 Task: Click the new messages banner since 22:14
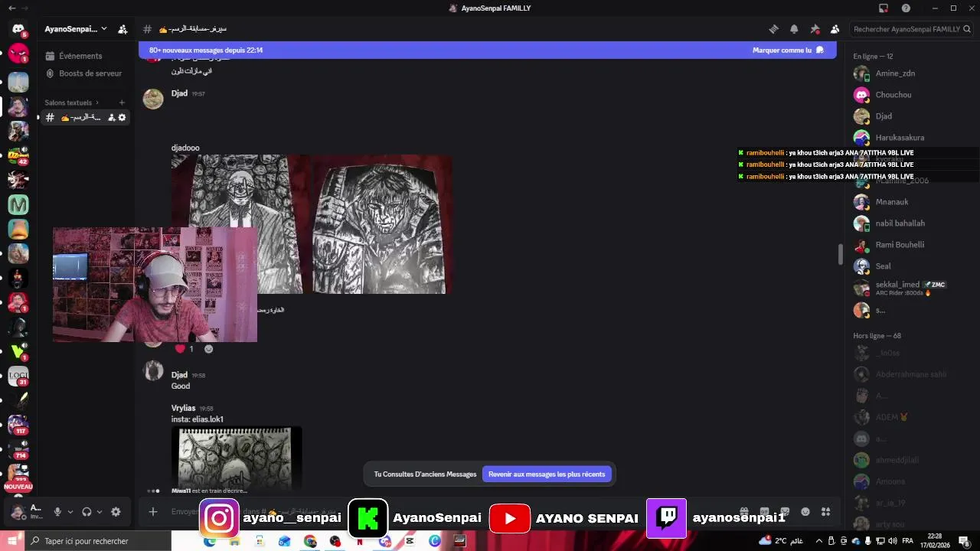pyautogui.click(x=488, y=51)
